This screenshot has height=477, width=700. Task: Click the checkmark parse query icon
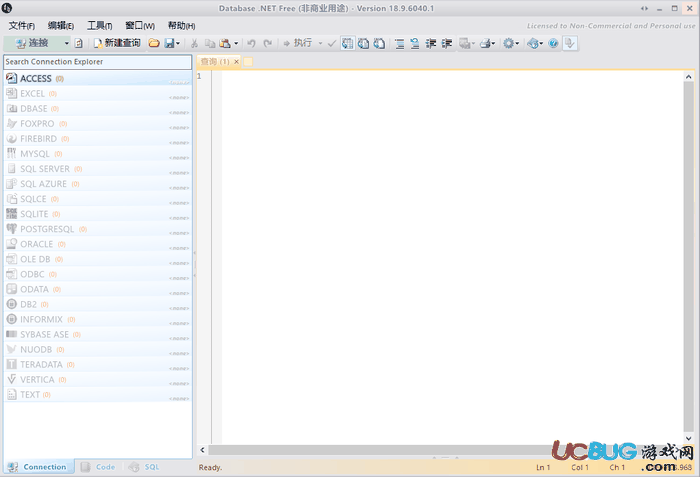[331, 43]
